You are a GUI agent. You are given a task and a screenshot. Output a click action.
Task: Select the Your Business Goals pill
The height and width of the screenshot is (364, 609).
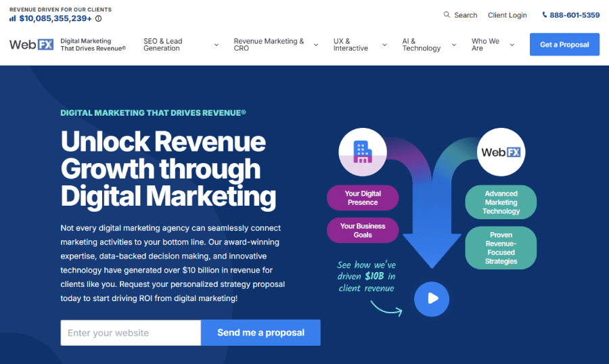pos(363,230)
